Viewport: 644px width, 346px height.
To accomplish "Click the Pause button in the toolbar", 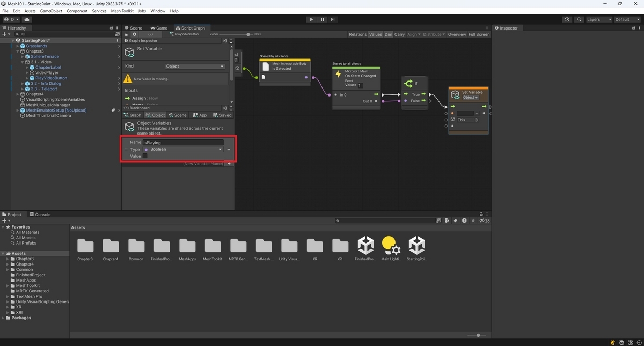I will tap(322, 19).
